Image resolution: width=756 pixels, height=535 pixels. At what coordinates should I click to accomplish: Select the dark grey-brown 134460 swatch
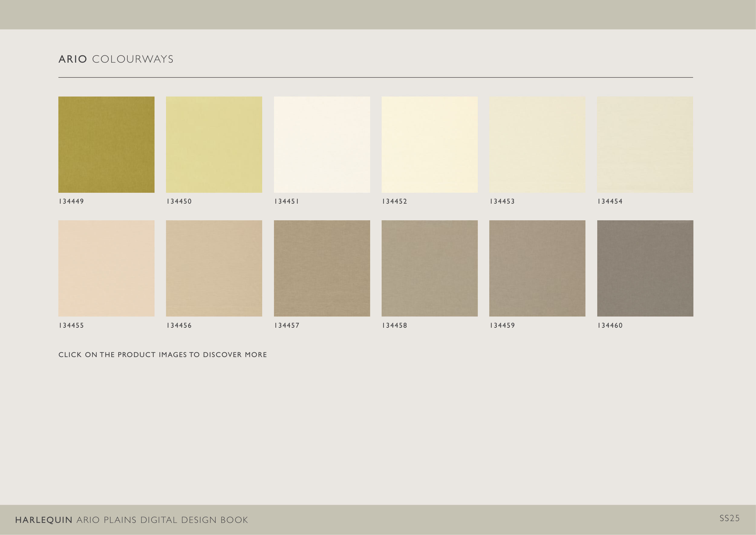645,268
